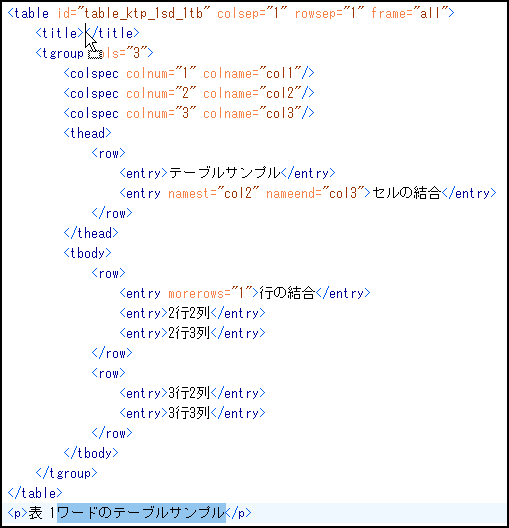Screen dimensions: 509x528
Task: Click the closing thead tag
Action: tap(91, 233)
